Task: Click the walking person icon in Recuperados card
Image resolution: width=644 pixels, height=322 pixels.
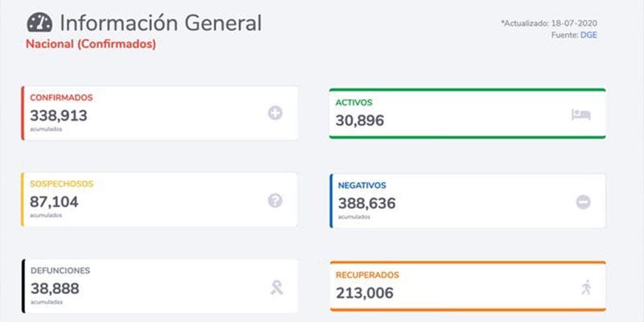Action: coord(585,287)
